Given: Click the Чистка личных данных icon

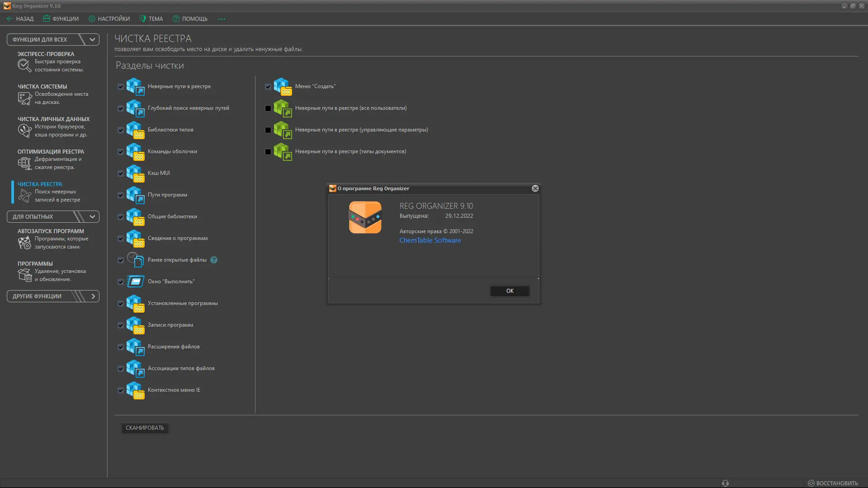Looking at the screenshot, I should point(24,131).
